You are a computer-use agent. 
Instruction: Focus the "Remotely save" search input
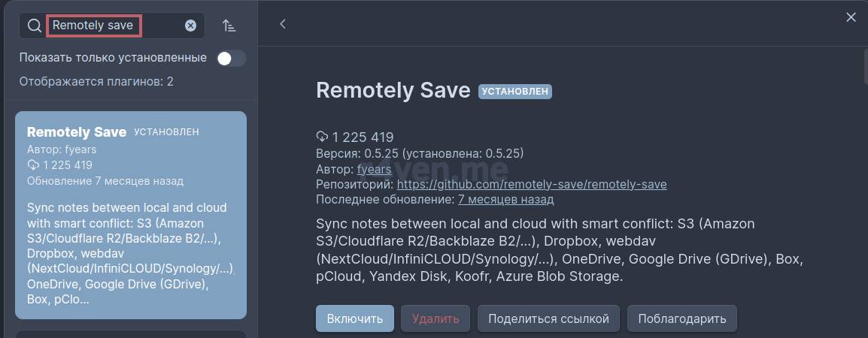pos(113,26)
